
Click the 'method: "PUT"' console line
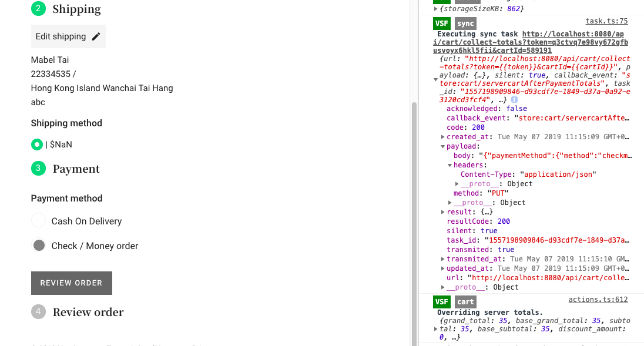point(481,193)
